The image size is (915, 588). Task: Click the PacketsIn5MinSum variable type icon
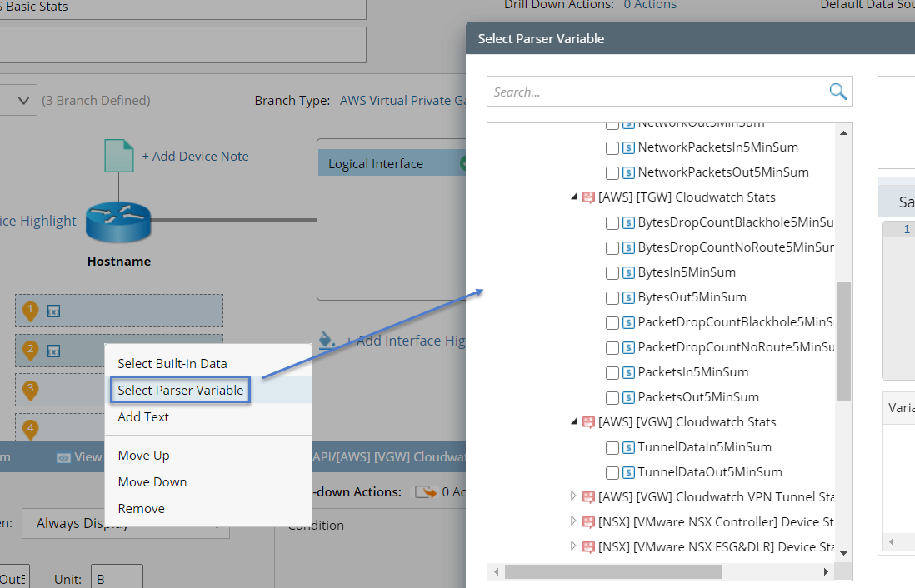click(628, 372)
